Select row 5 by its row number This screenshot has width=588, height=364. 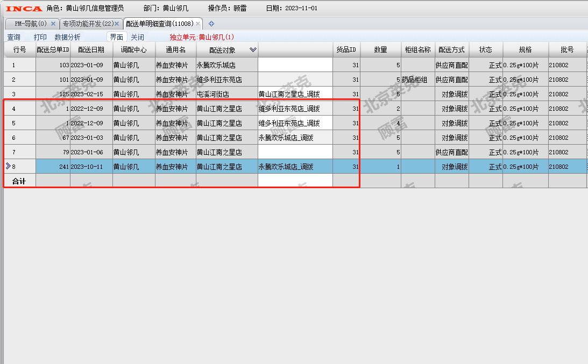point(19,123)
